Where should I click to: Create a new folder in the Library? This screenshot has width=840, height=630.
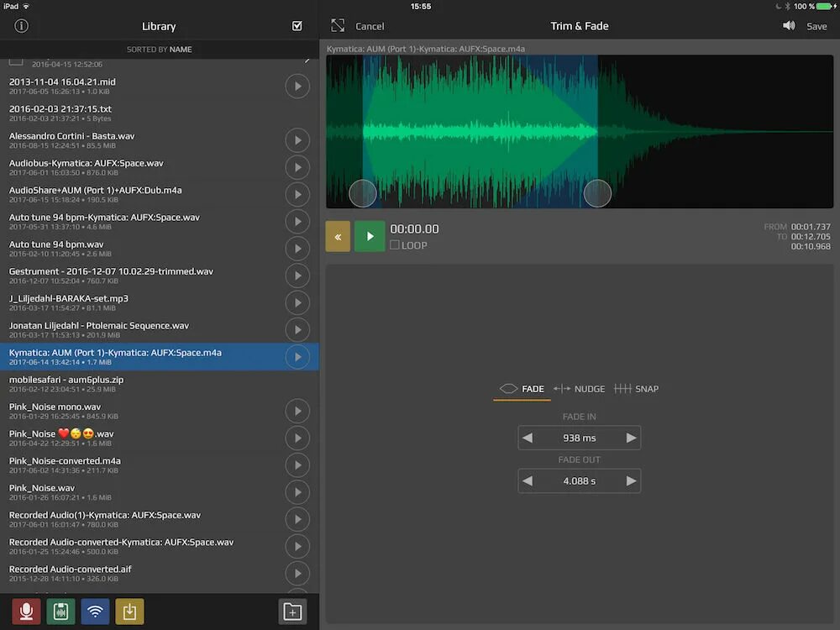[x=291, y=612]
